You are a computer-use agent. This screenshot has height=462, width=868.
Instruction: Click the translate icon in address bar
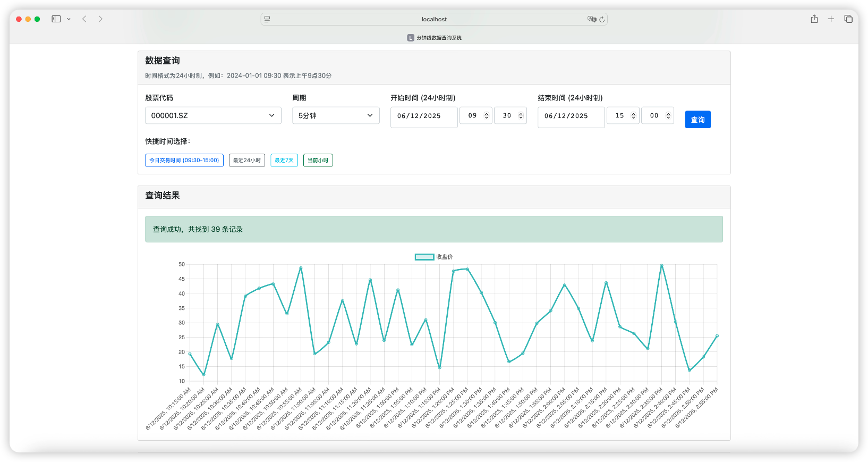point(592,19)
